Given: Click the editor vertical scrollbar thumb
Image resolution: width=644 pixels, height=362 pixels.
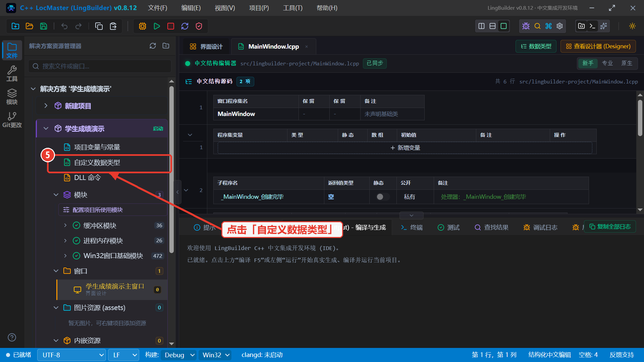Looking at the screenshot, I should (640, 118).
